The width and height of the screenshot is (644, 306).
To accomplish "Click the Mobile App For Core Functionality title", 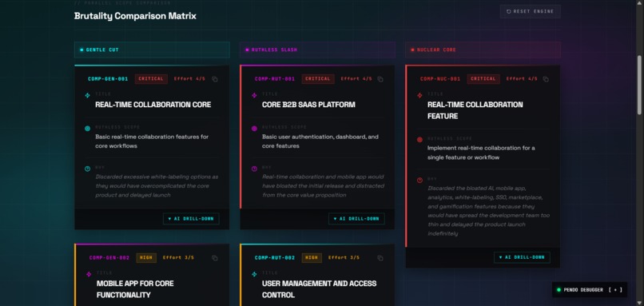I will point(135,289).
